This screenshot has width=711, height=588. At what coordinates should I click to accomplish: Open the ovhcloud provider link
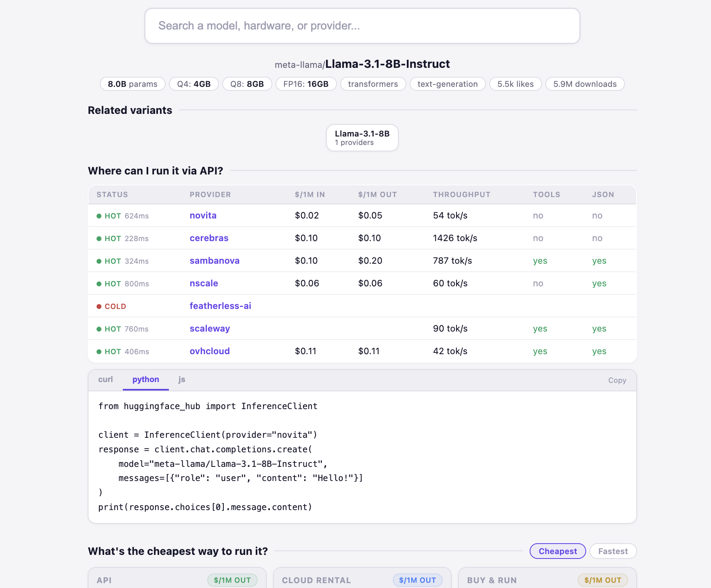[210, 351]
